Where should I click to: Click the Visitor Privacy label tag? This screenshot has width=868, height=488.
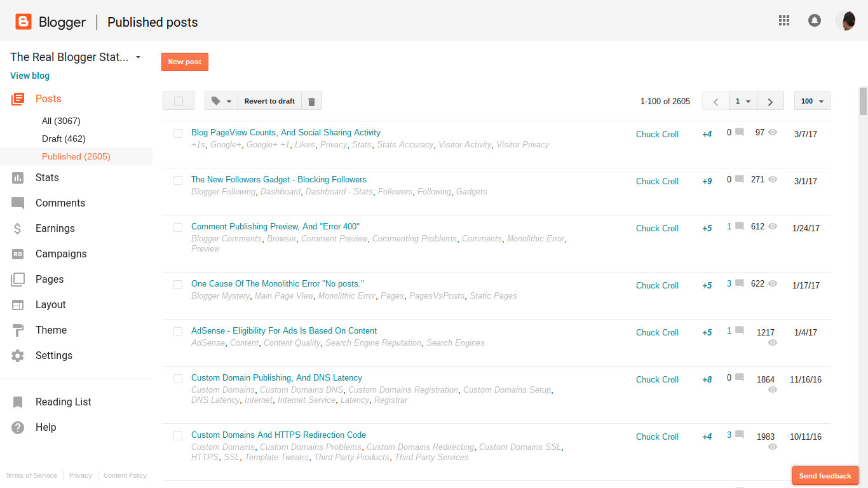pos(523,145)
